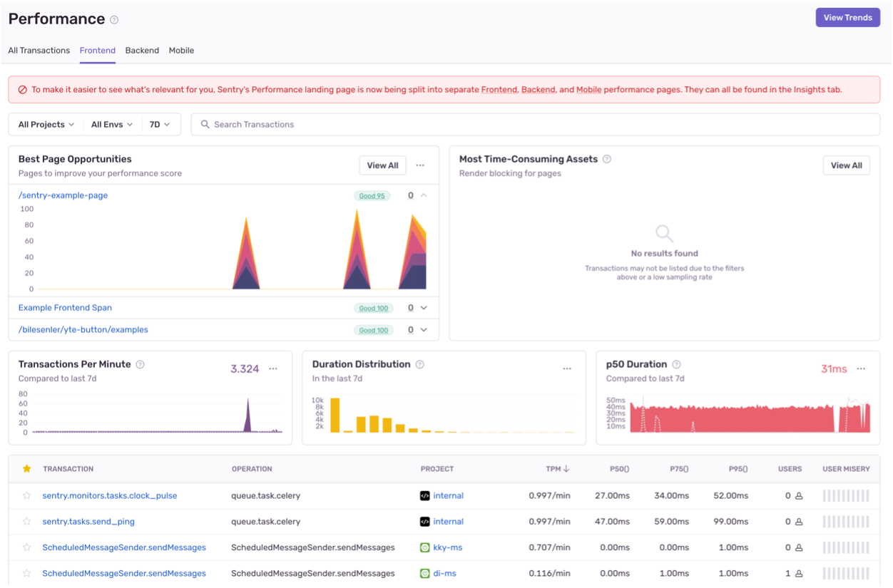The width and height of the screenshot is (893, 588).
Task: Open ellipsis menu in Best Page Opportunities
Action: point(420,165)
